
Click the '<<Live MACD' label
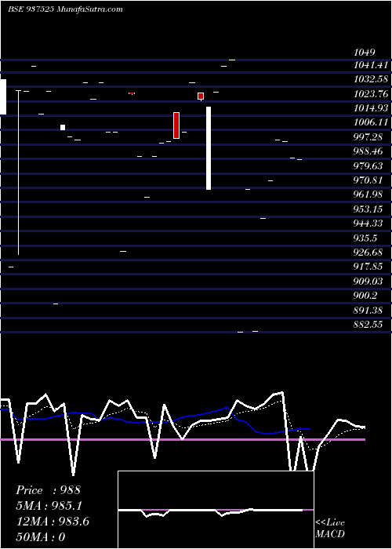tap(330, 529)
